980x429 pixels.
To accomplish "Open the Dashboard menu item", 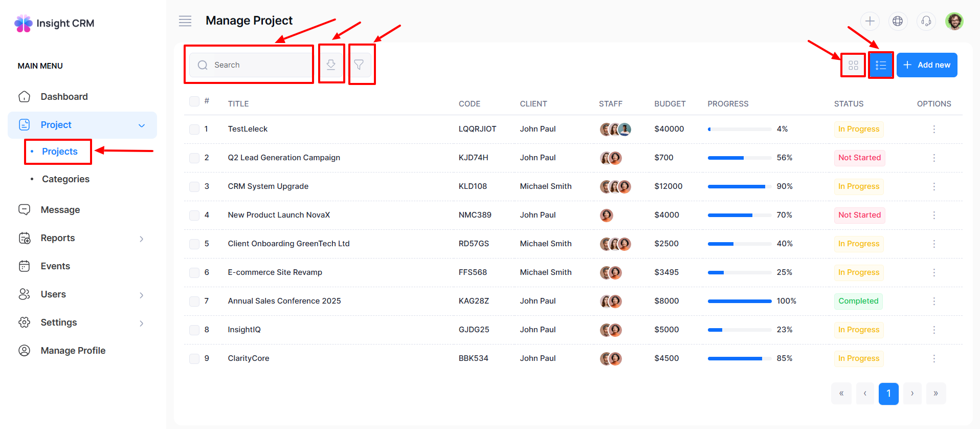I will tap(64, 97).
